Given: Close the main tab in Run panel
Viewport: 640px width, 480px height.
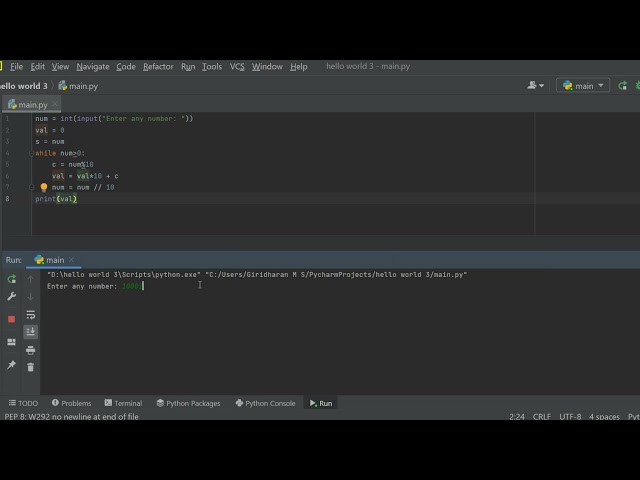Looking at the screenshot, I should [71, 260].
